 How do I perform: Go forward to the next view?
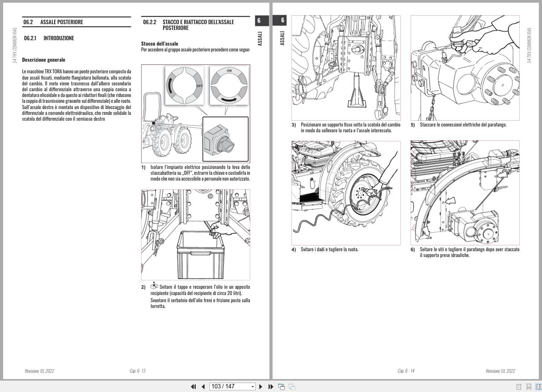pos(291,386)
